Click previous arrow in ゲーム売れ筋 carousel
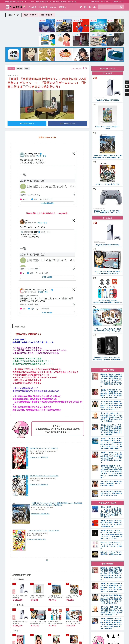This screenshot has height=644, width=129. pos(14,592)
